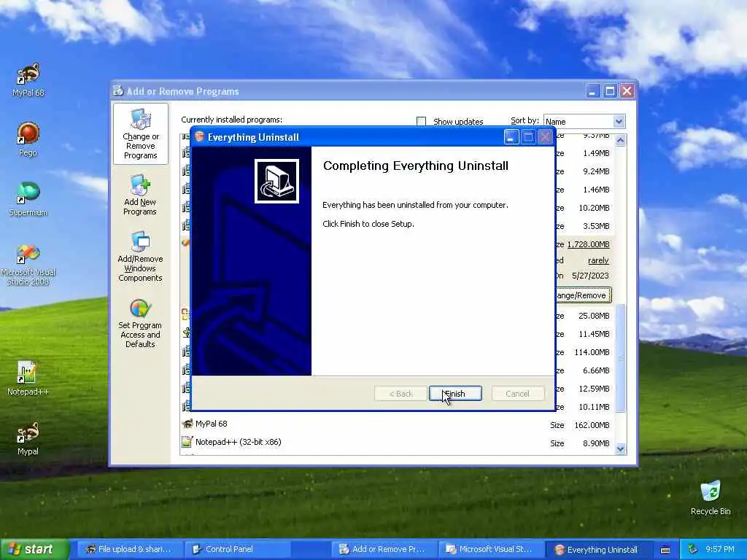Viewport: 747px width, 560px height.
Task: Click the language bar keyboard icon in taskbar
Action: click(665, 550)
